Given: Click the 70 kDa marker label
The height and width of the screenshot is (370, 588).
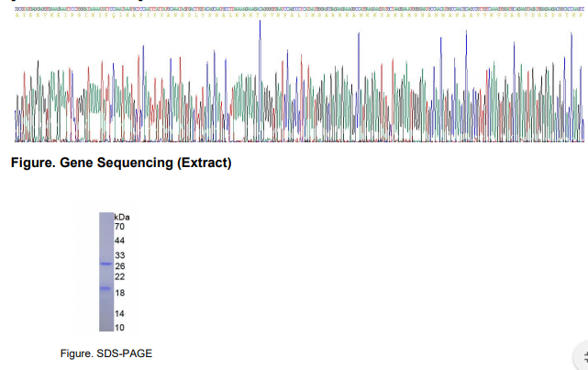Looking at the screenshot, I should (119, 227).
